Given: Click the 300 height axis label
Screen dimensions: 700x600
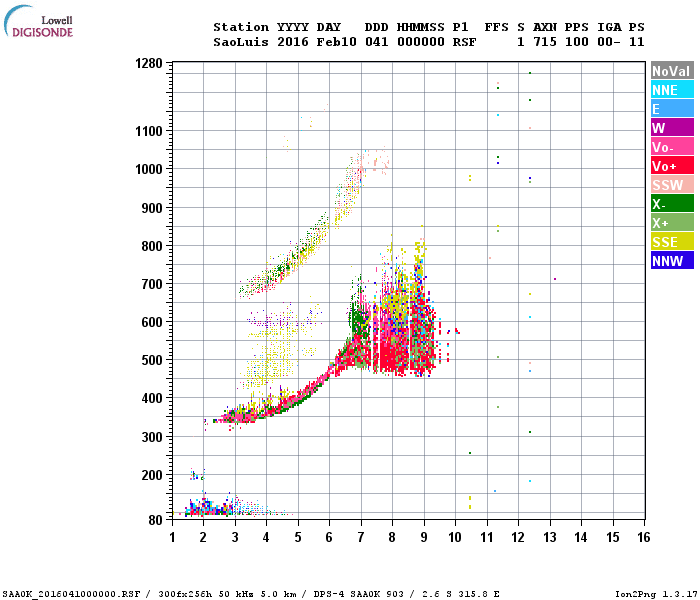Looking at the screenshot, I should click(152, 437).
